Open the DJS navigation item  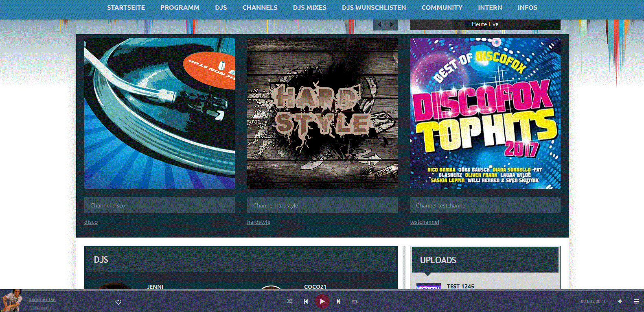(221, 7)
